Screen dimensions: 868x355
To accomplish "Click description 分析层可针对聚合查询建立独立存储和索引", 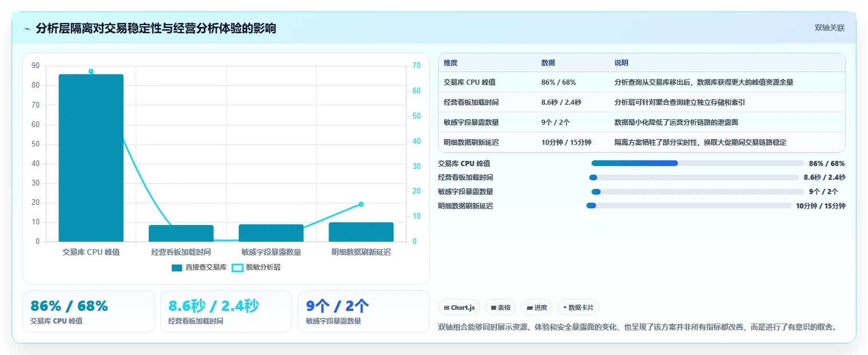I will point(680,102).
